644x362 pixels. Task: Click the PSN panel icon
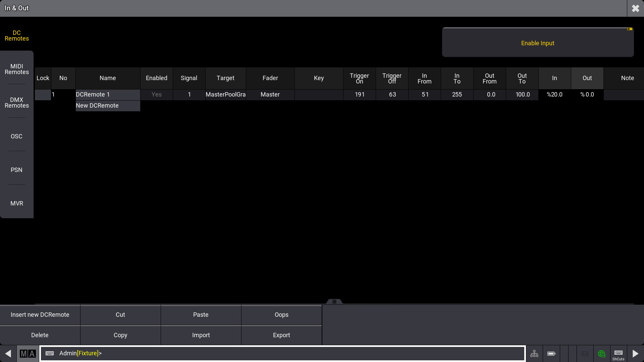click(17, 170)
